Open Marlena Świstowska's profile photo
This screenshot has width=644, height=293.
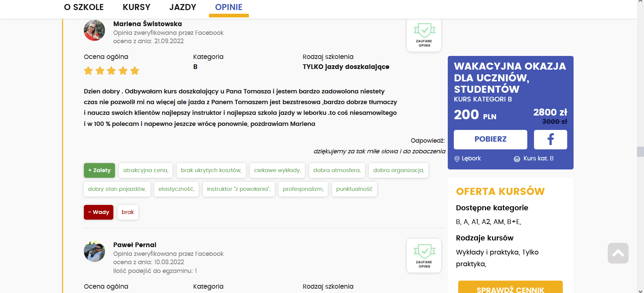pos(94,30)
